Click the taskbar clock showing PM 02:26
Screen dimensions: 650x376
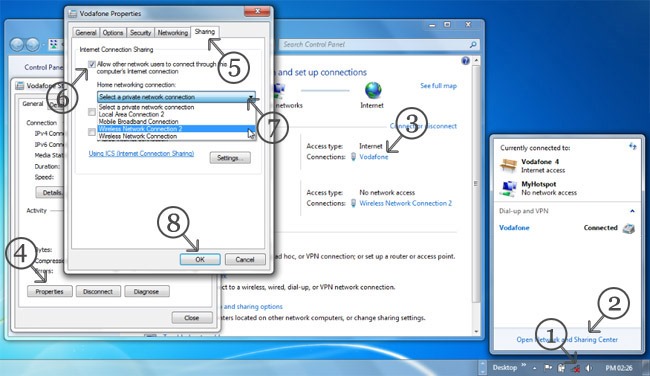point(619,368)
